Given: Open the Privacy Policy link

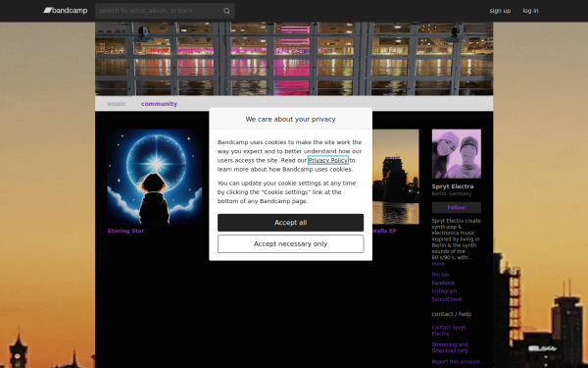Looking at the screenshot, I should 327,160.
